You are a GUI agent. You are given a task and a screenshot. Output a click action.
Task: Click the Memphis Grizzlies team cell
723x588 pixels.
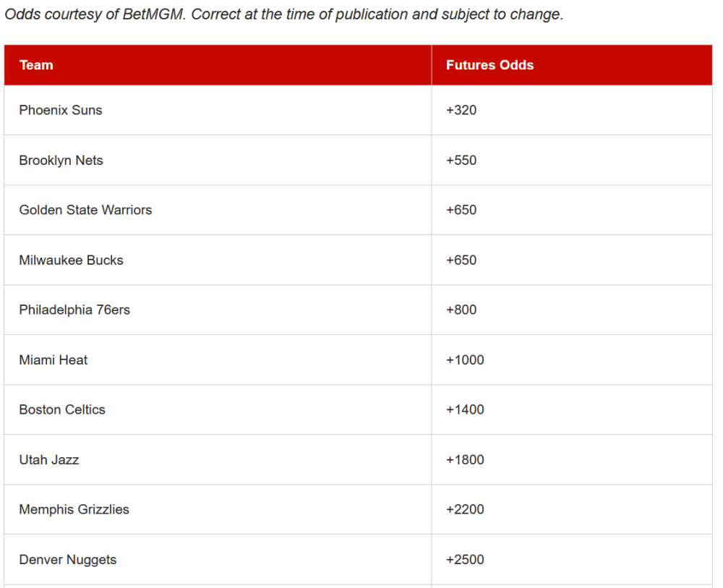click(x=218, y=509)
